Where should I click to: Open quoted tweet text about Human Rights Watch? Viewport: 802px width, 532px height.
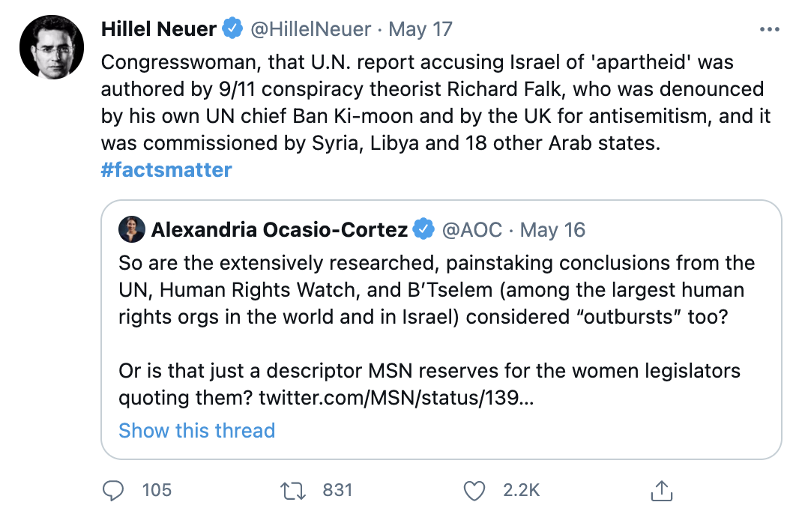click(435, 290)
